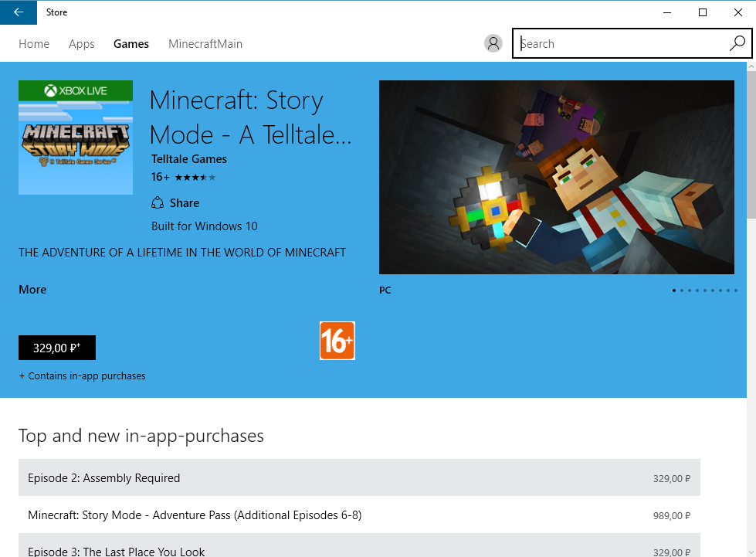
Task: Click the Share icon with cloud symbol
Action: (157, 202)
